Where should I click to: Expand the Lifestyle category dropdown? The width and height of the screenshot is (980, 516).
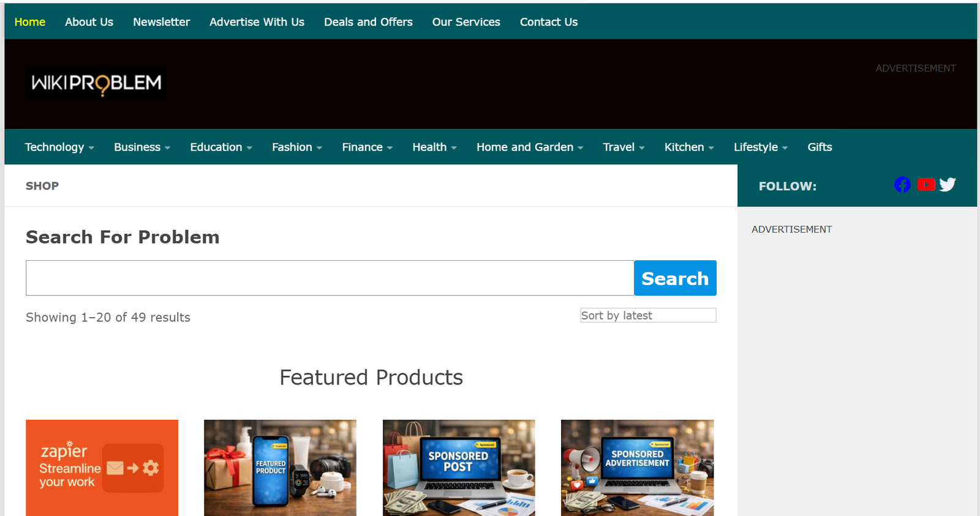click(760, 148)
